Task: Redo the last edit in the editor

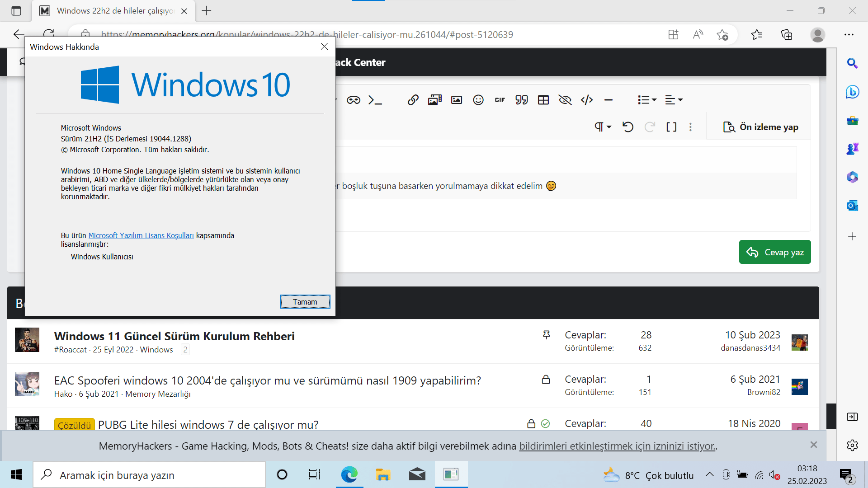Action: click(x=650, y=127)
